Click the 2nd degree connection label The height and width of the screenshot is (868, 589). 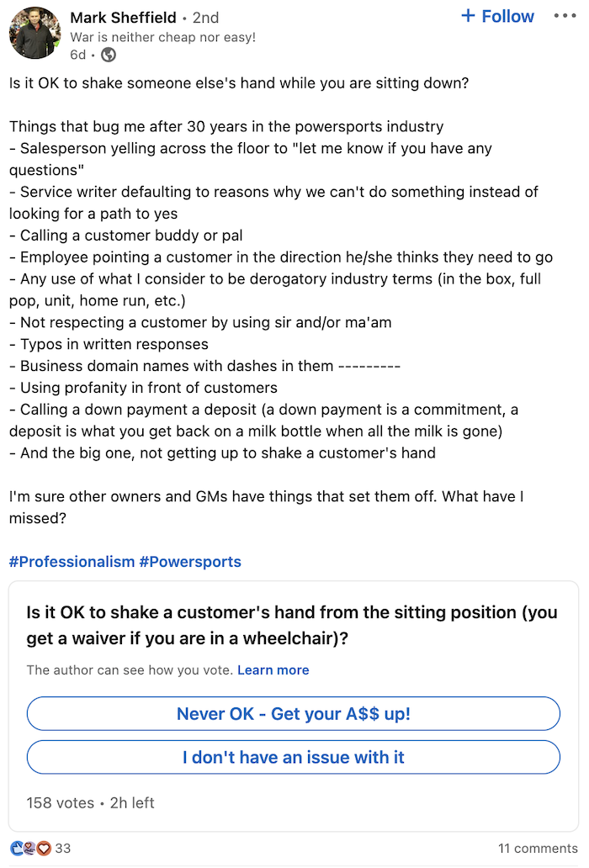pyautogui.click(x=205, y=18)
